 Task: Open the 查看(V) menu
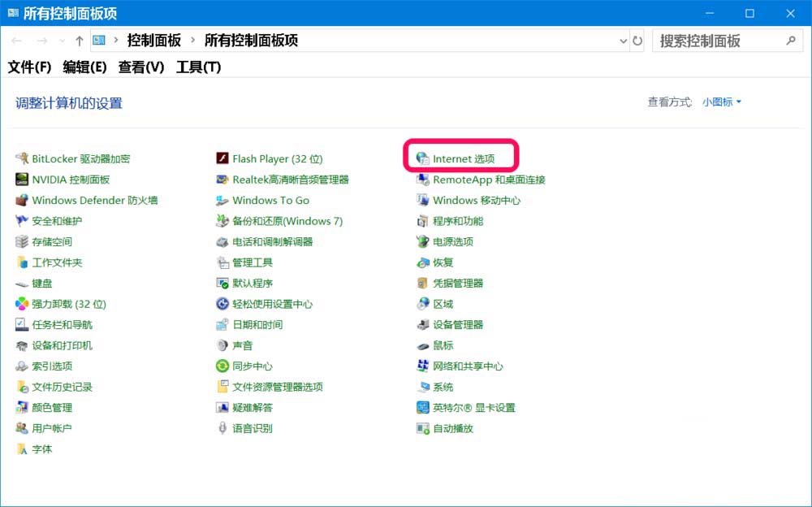pos(140,67)
